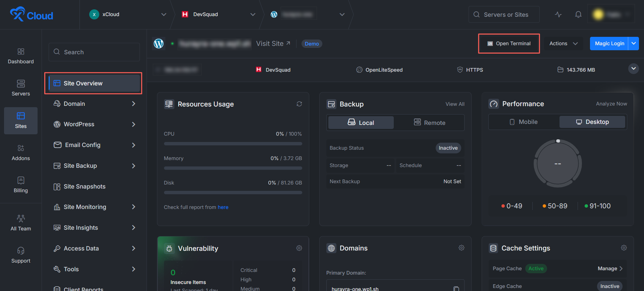This screenshot has height=291, width=644.
Task: Open Site Monitoring menu item
Action: tap(94, 207)
